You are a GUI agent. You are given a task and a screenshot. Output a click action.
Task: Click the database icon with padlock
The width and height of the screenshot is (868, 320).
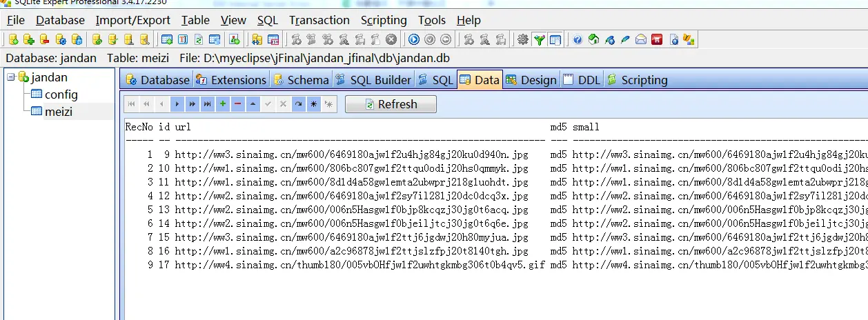(x=77, y=39)
